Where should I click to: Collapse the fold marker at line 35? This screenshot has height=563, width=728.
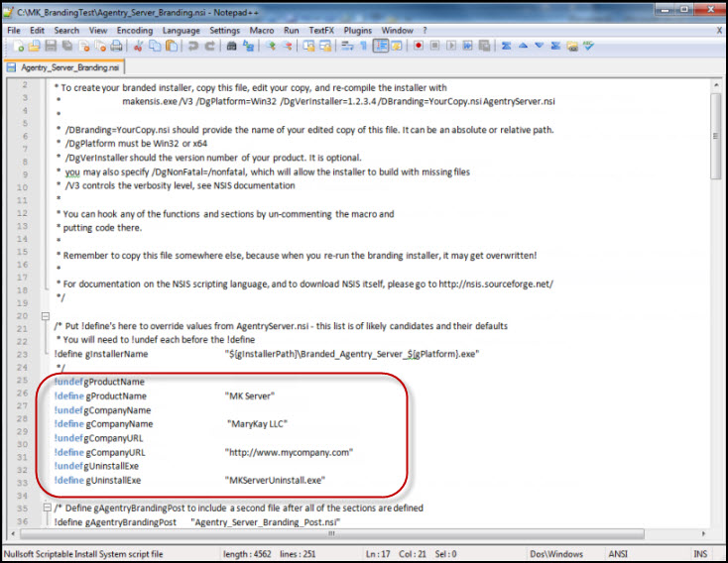44,507
